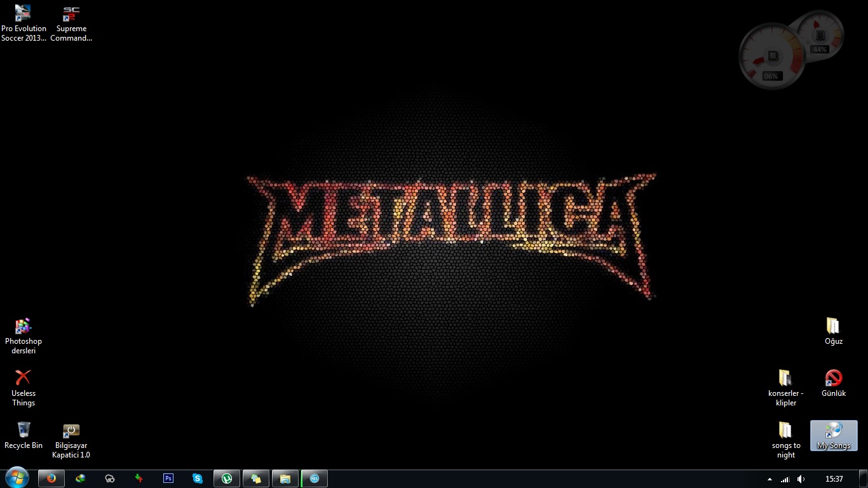Switch to uTorrent in the taskbar
Screen dimensions: 868x488
click(227, 478)
